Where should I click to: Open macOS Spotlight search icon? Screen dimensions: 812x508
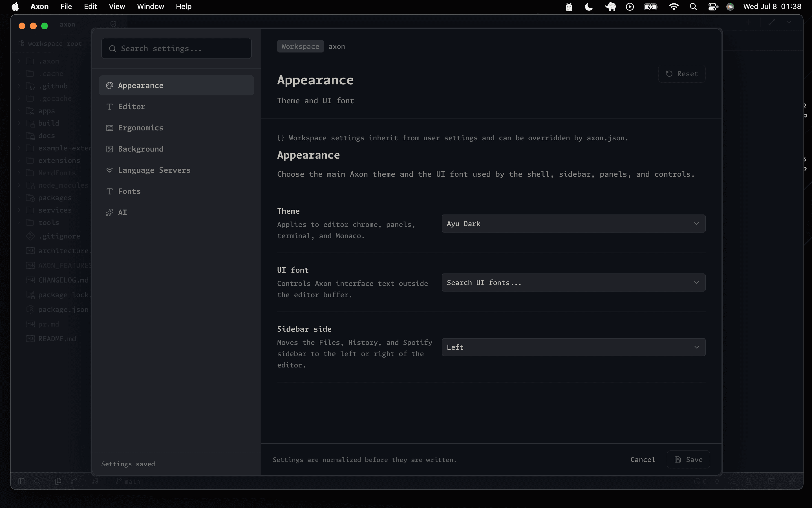click(x=693, y=7)
